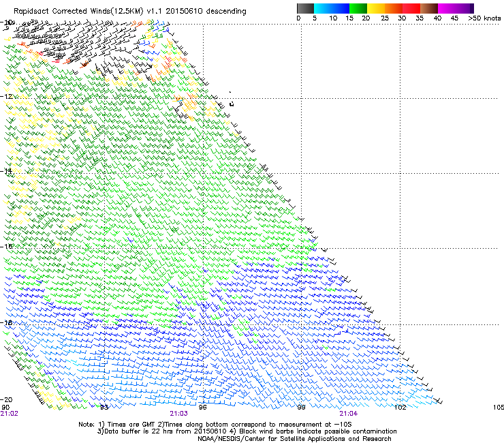Click the longitude label 90
504x443 pixels.
(x=5, y=408)
